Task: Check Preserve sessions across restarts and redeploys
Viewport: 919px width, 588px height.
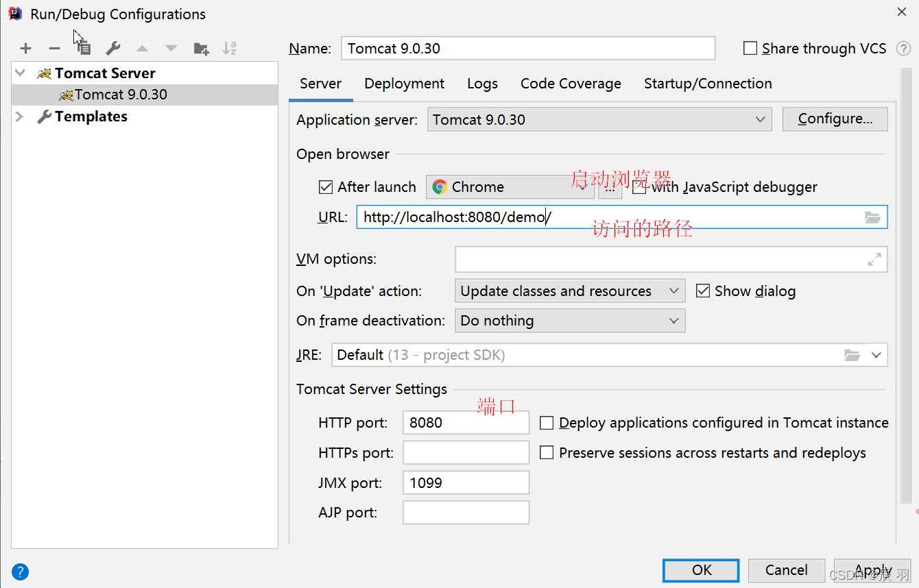Action: click(x=547, y=453)
